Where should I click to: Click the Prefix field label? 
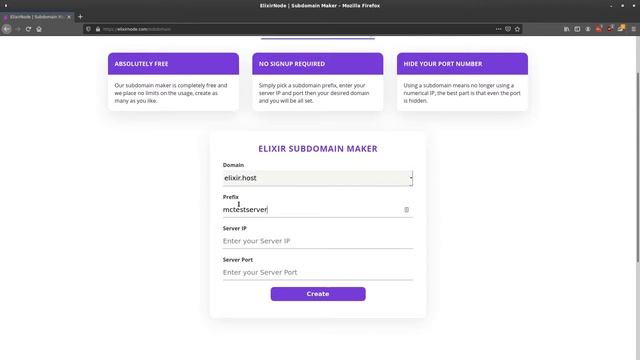(231, 197)
